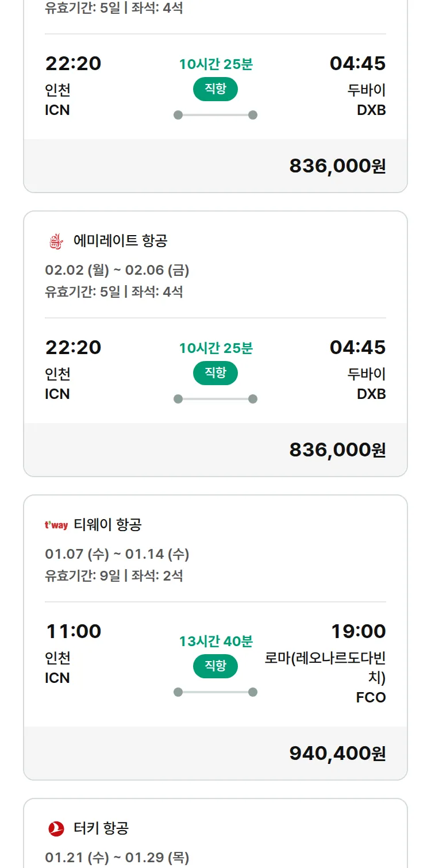Screen dimensions: 431x868
Task: Click the FCO airport code
Action: tap(371, 698)
